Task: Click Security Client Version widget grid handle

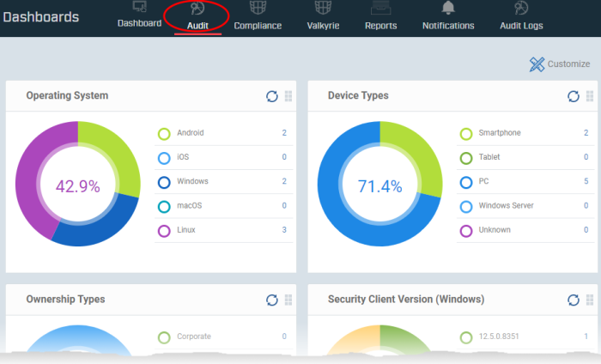Action: click(x=590, y=300)
